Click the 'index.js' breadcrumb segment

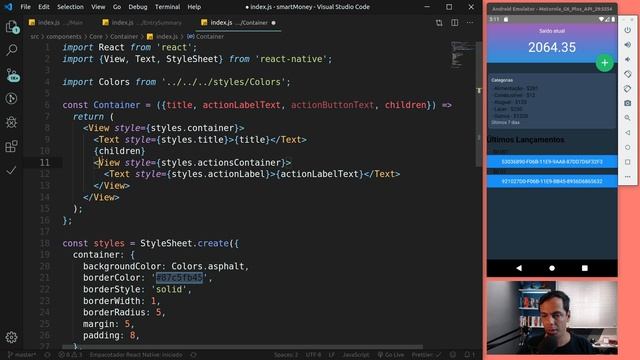[163, 36]
